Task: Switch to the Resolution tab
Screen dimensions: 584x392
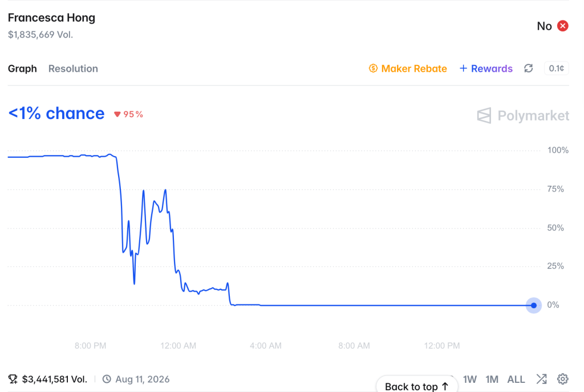Action: point(73,69)
